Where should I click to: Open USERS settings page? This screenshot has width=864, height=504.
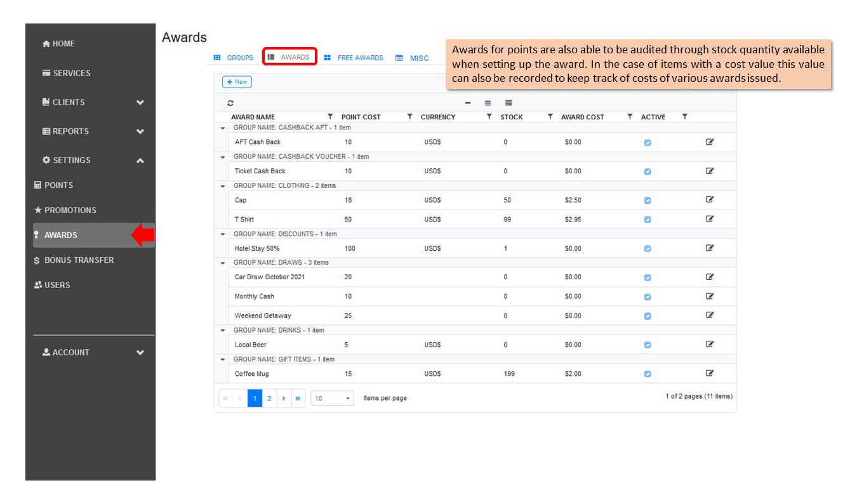pos(52,285)
